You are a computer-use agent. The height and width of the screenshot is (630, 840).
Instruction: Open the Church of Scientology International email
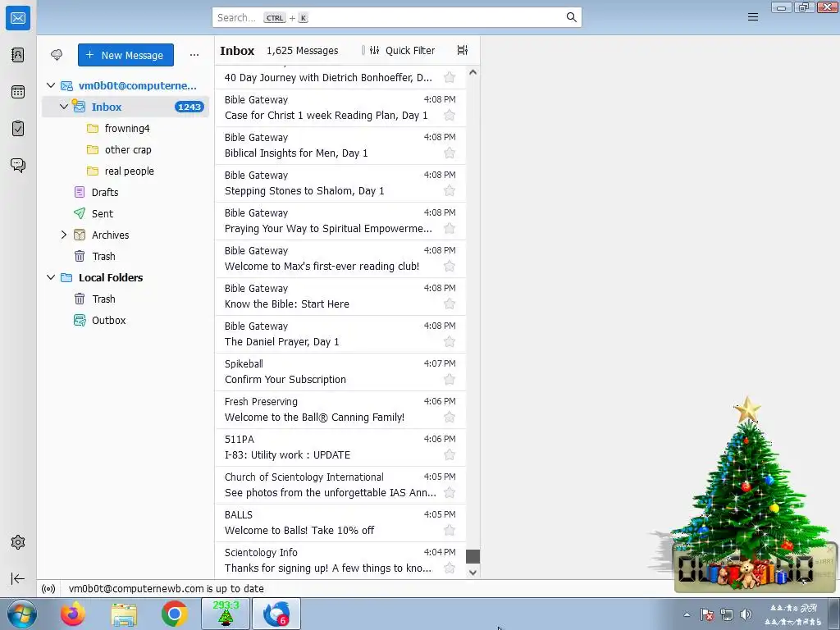pyautogui.click(x=340, y=485)
